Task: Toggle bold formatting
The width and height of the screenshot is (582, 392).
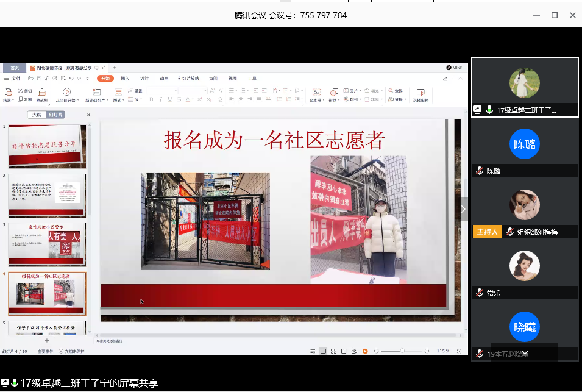Action: pos(151,99)
